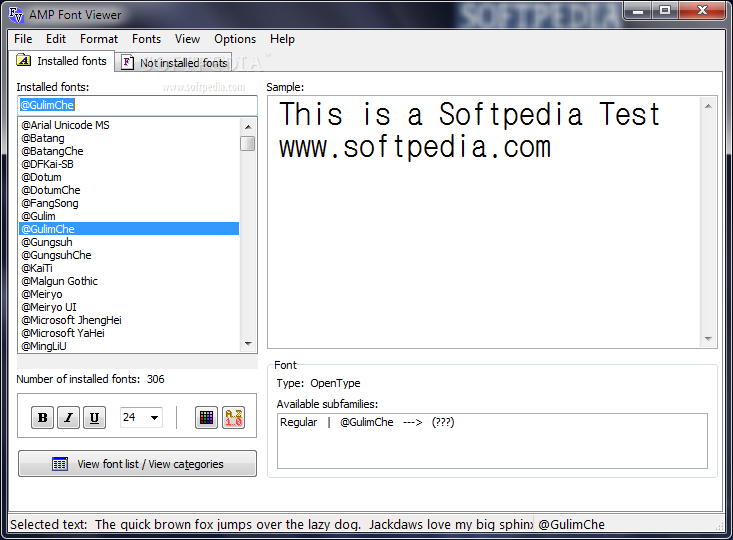Viewport: 733px width, 540px height.
Task: Toggle italic formatting button
Action: pyautogui.click(x=68, y=417)
